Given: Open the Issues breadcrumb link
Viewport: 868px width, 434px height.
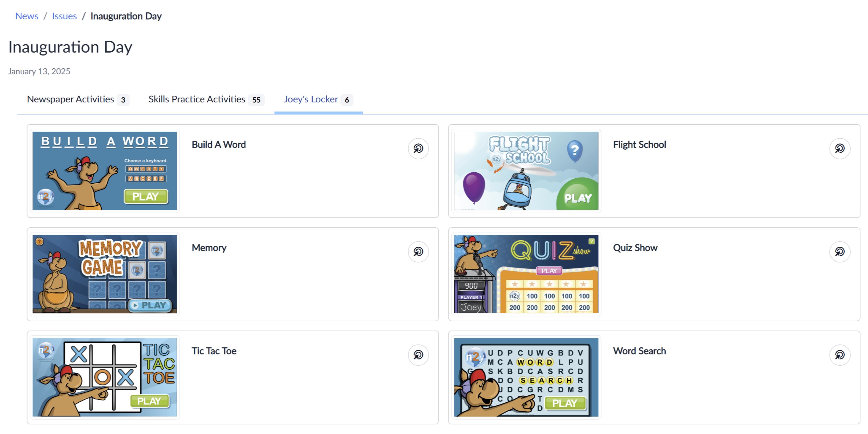Looking at the screenshot, I should [64, 16].
